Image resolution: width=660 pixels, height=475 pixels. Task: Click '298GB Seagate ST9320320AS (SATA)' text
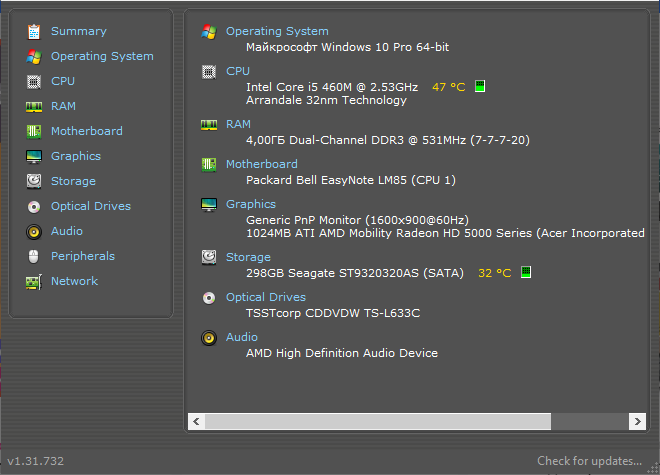point(355,273)
